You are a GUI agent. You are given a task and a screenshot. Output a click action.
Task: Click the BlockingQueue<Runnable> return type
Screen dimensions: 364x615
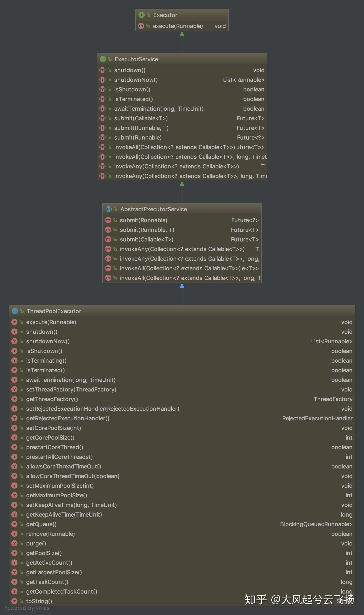(x=316, y=524)
